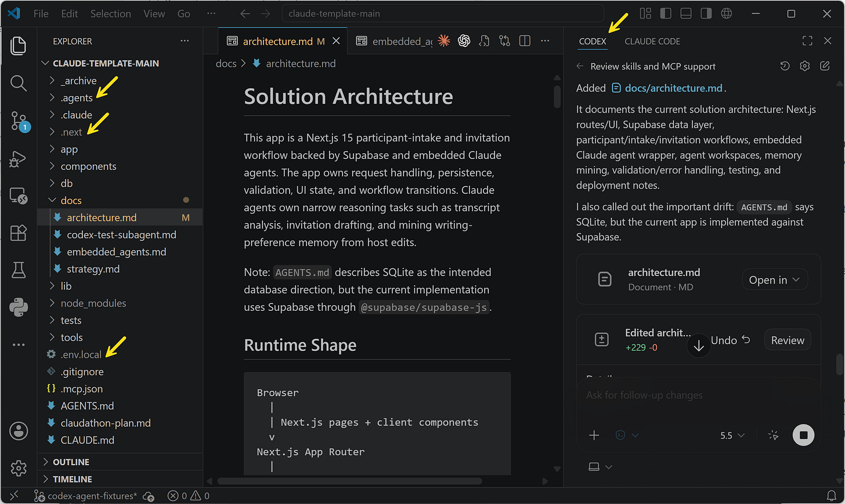
Task: Open the View menu
Action: point(154,13)
